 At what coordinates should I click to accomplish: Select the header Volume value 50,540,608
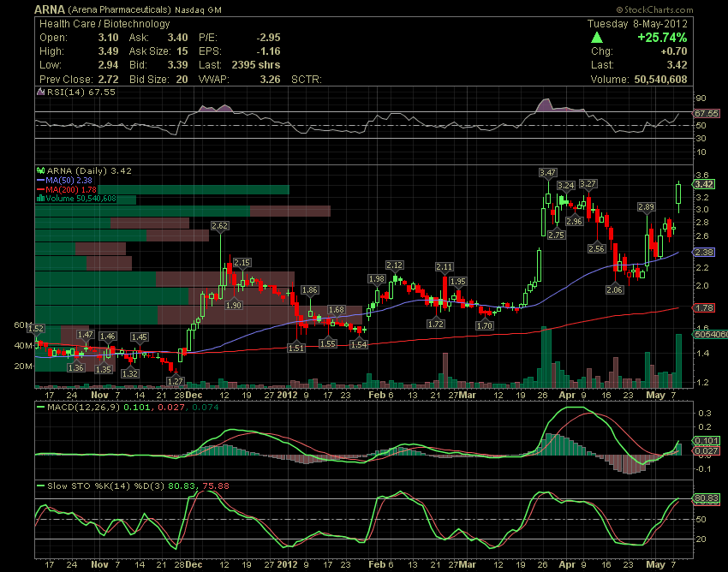(x=660, y=80)
